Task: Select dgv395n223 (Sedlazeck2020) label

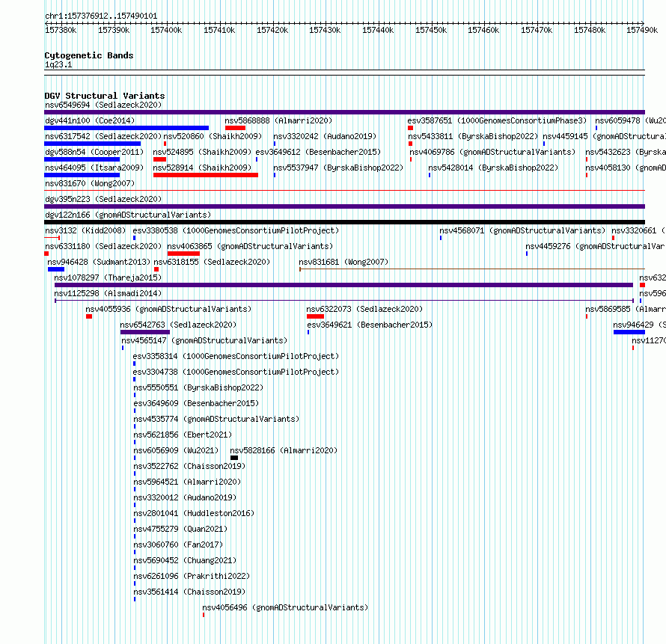Action: click(x=103, y=199)
